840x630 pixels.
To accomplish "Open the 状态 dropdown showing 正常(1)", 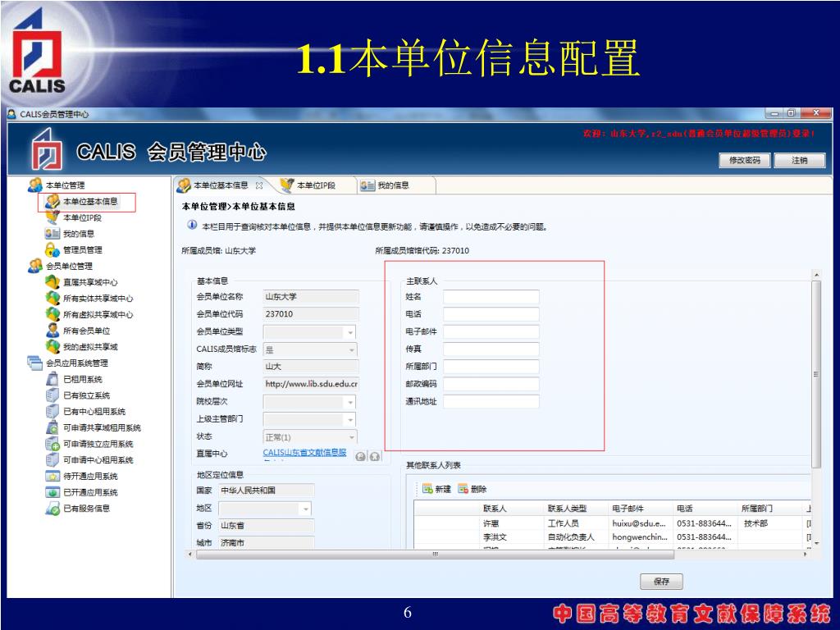I will [x=351, y=437].
